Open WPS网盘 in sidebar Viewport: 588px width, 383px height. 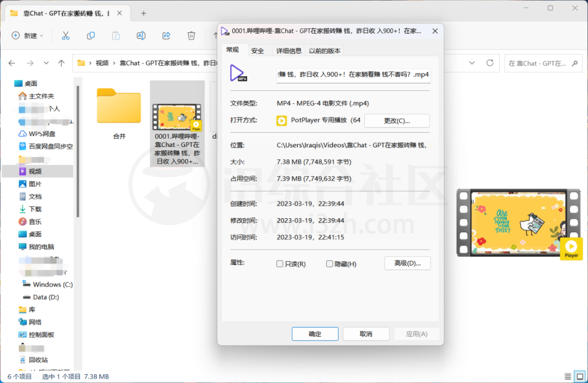point(37,134)
